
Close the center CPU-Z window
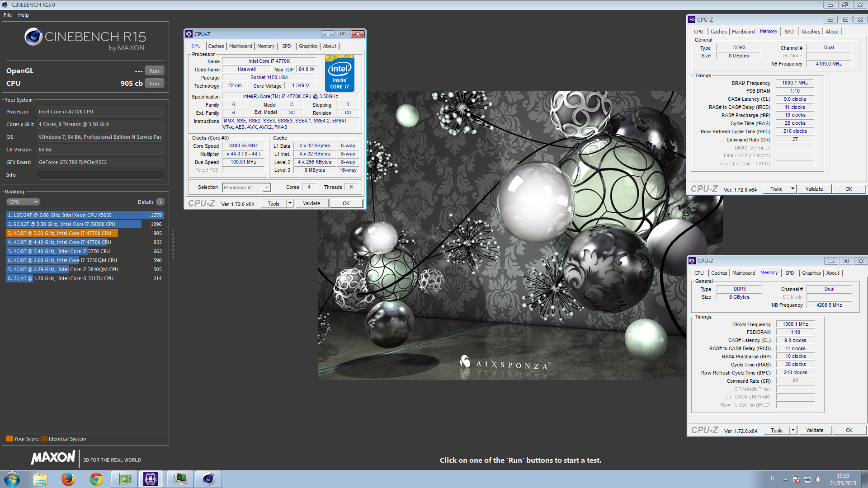click(x=358, y=34)
